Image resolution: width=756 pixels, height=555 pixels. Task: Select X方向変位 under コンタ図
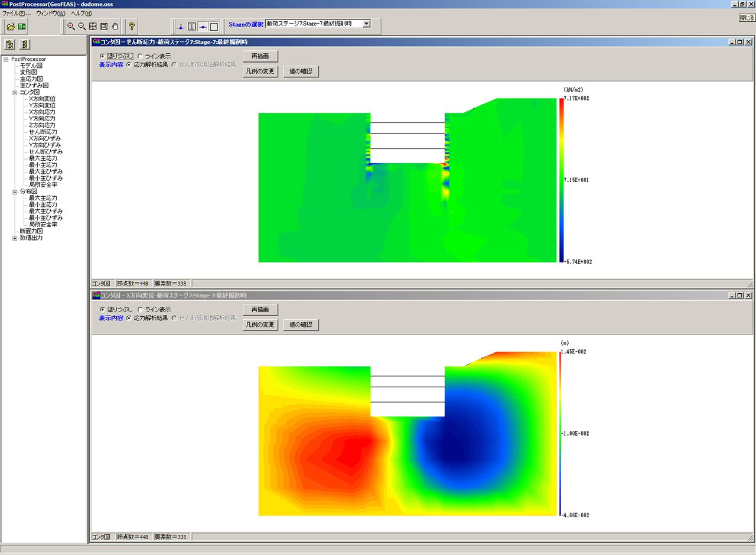coord(43,99)
